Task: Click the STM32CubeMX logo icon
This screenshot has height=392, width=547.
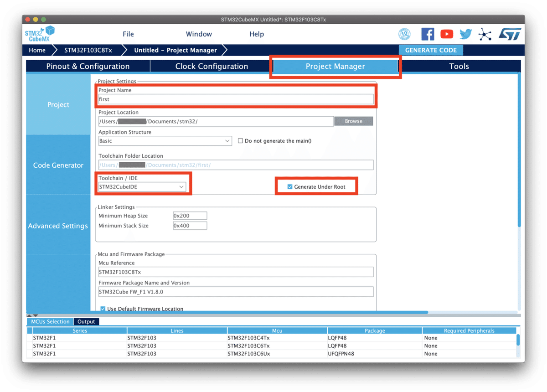Action: pyautogui.click(x=40, y=34)
